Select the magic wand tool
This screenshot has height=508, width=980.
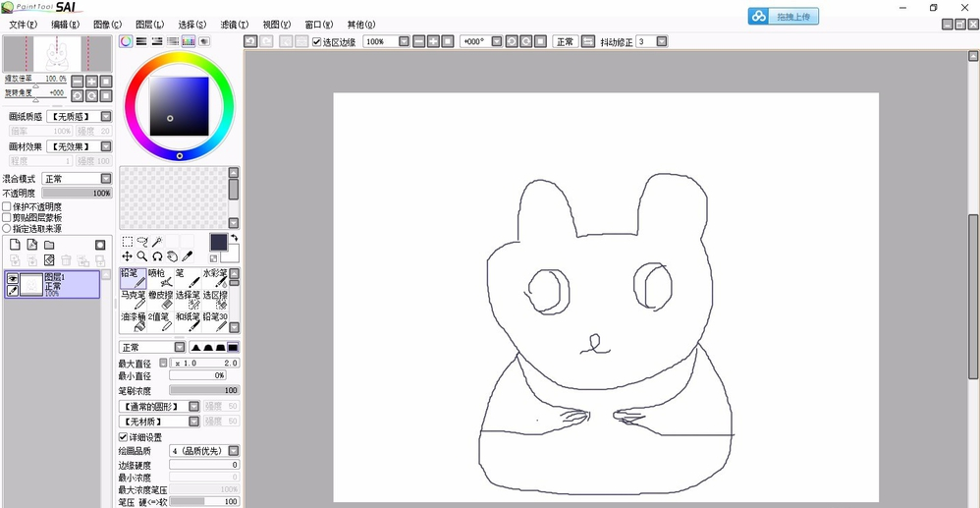click(x=157, y=242)
